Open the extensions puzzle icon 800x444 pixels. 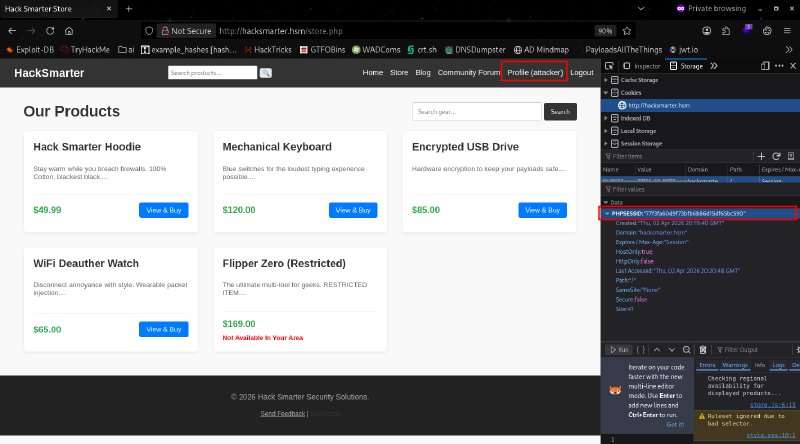point(726,31)
